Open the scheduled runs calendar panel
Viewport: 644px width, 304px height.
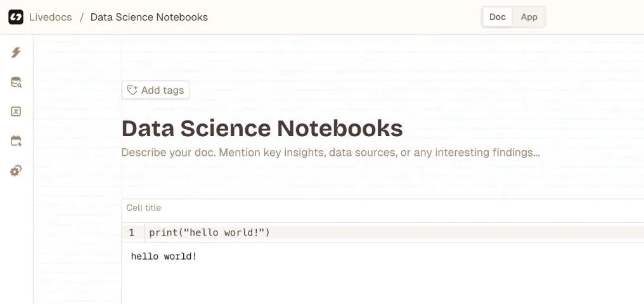tap(16, 141)
